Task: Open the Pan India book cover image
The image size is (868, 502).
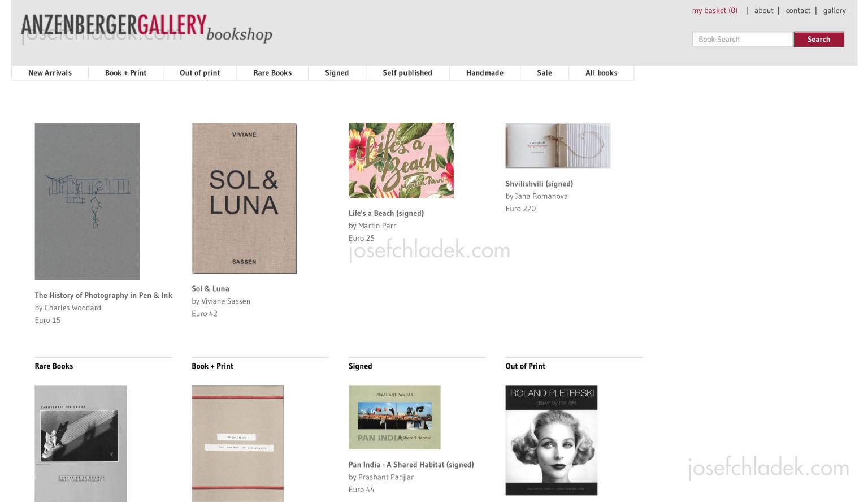Action: coord(394,417)
